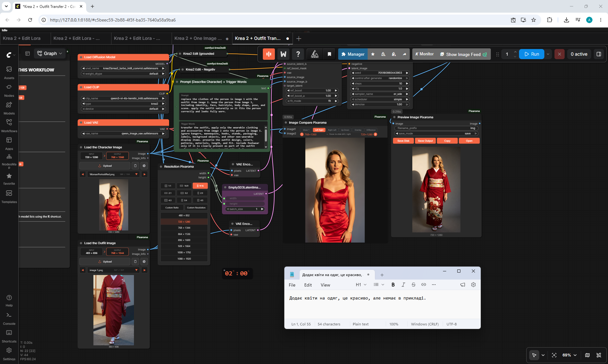Select Difference compare mode

coord(371,130)
